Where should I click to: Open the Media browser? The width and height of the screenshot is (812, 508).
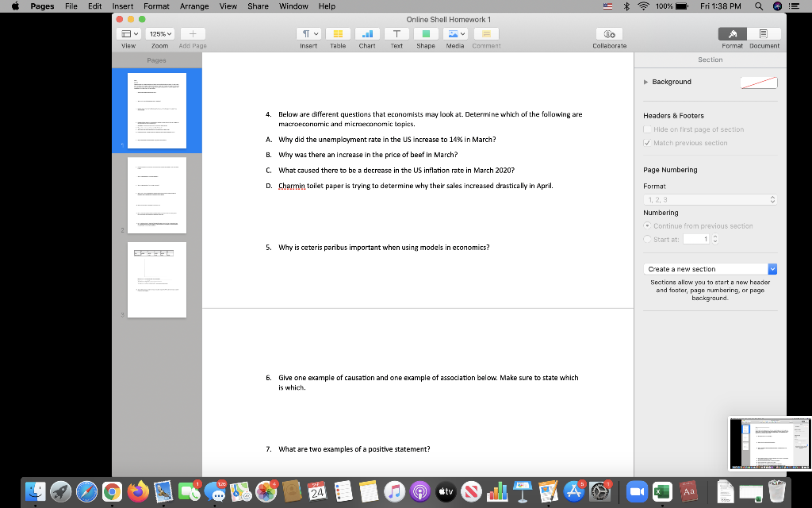454,33
